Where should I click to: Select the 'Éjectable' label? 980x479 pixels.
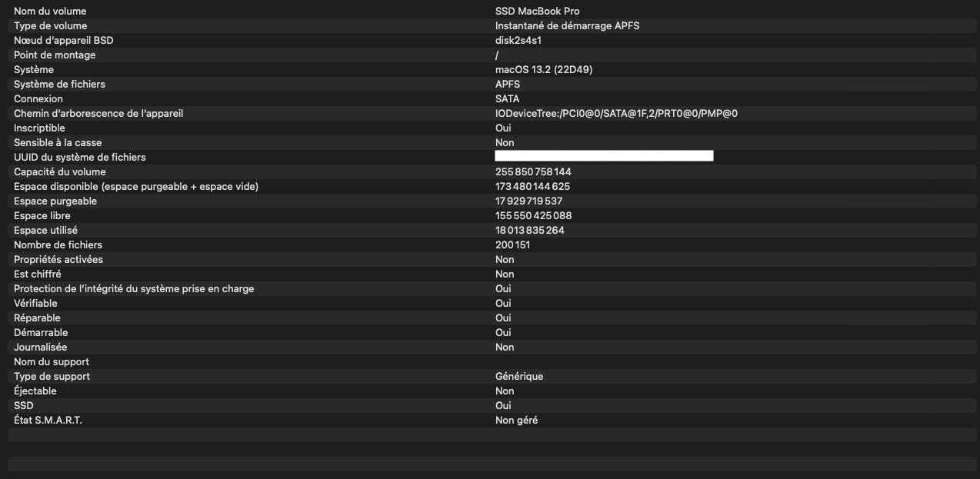(35, 391)
